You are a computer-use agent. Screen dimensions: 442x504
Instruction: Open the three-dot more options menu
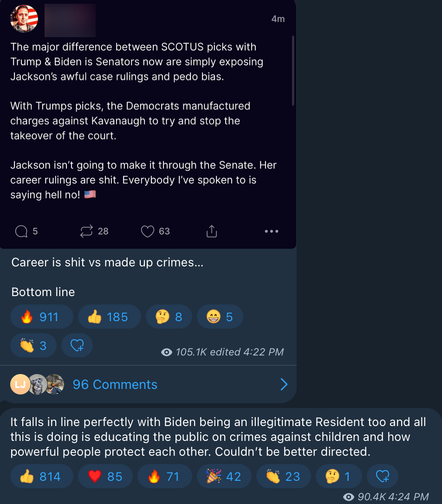point(271,231)
